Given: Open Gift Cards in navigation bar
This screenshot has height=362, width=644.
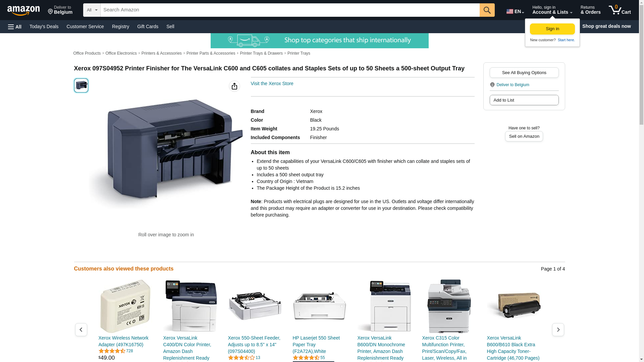Looking at the screenshot, I should (148, 26).
